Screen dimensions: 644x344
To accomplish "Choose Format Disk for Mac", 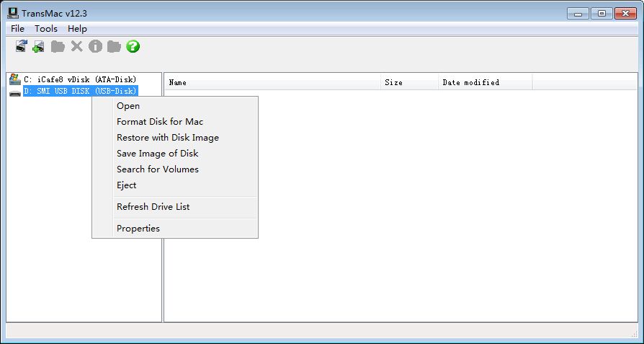I will pos(160,122).
